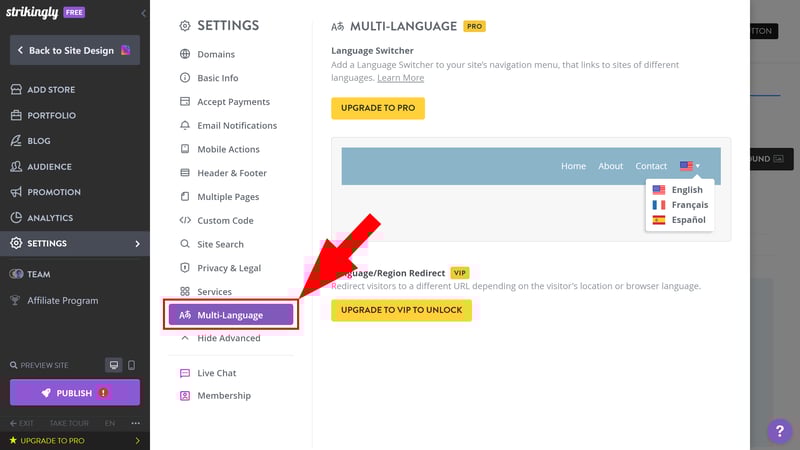Image resolution: width=800 pixels, height=450 pixels.
Task: Click the Basic Info circle icon
Action: 185,78
